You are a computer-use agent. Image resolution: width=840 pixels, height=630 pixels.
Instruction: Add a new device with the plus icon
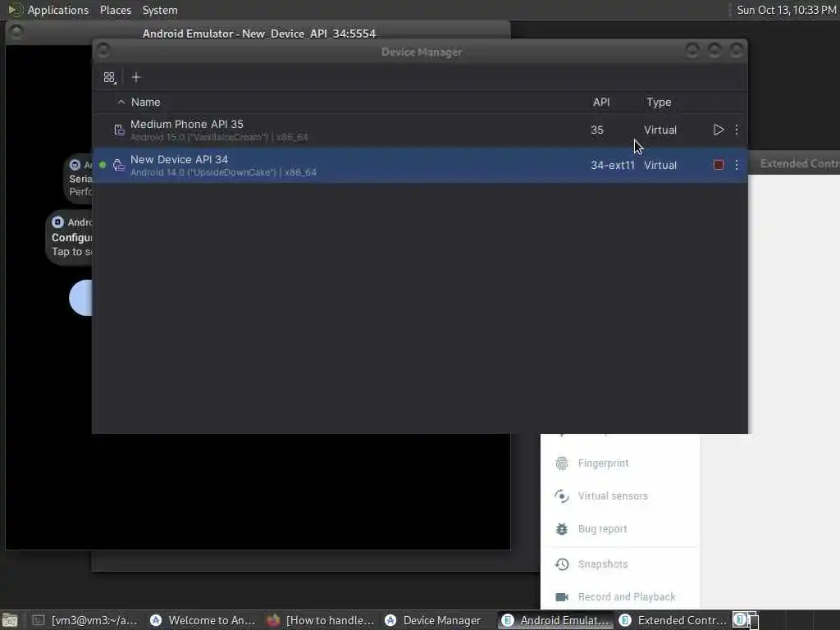coord(136,78)
